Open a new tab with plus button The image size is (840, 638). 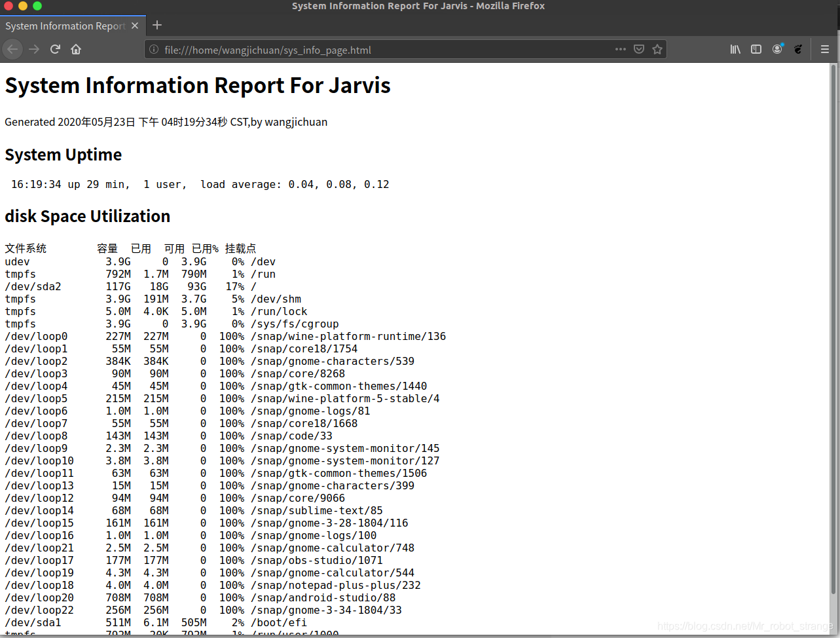(157, 25)
